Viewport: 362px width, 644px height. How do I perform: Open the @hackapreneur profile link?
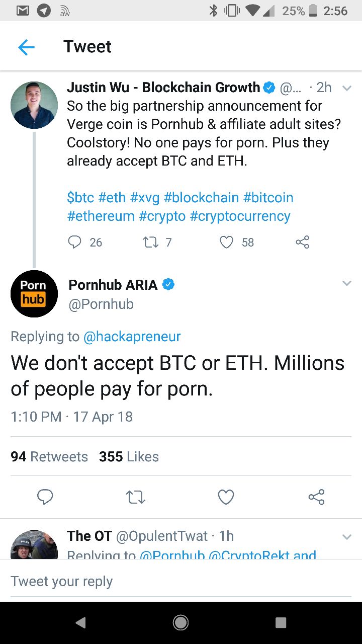coord(132,336)
